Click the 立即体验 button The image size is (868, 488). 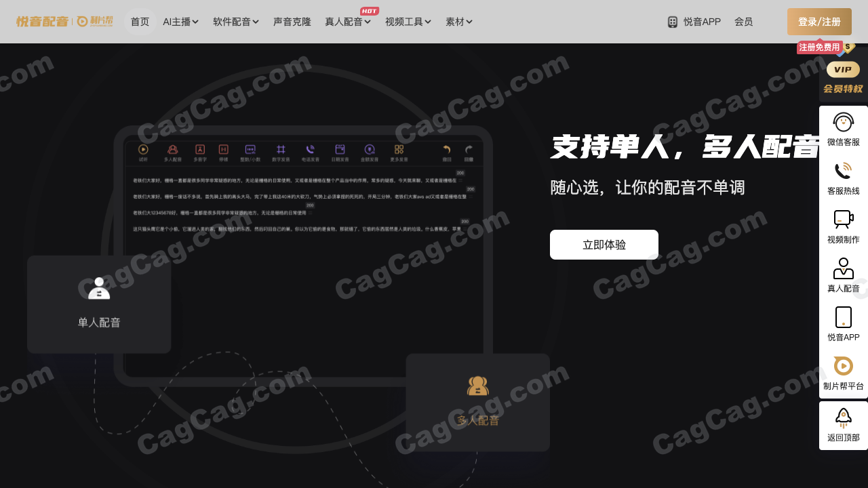point(604,245)
